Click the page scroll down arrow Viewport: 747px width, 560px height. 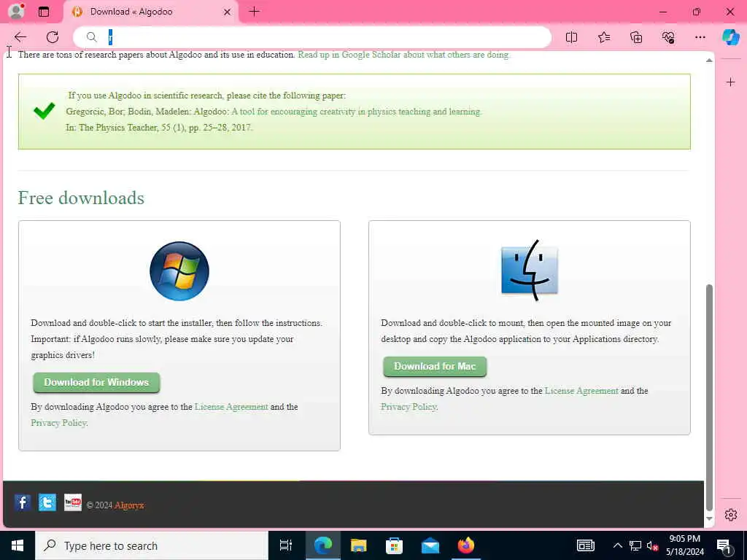709,519
